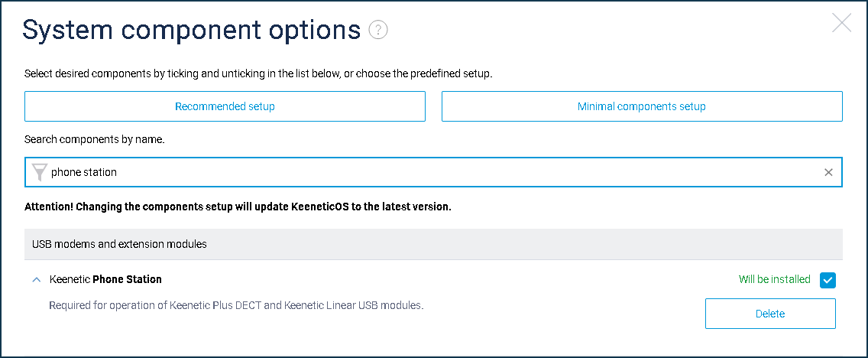Click the Select desired components instruction text
The width and height of the screenshot is (868, 358).
pos(258,74)
